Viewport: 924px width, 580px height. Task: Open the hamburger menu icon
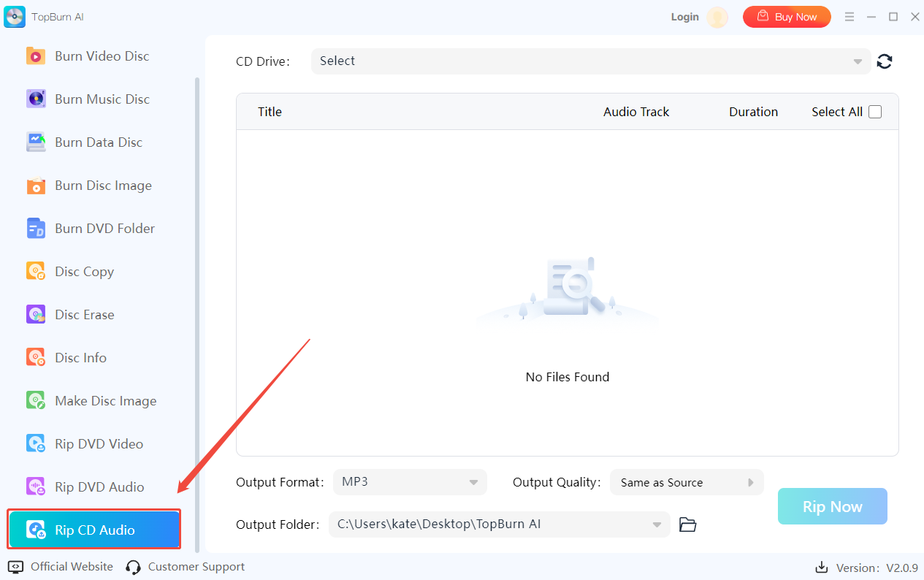coord(849,17)
